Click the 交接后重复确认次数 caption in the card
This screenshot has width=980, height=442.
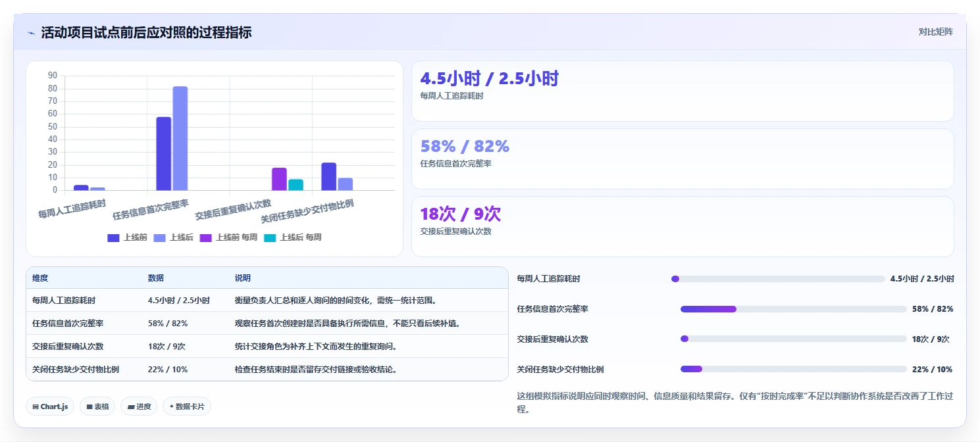tap(455, 232)
